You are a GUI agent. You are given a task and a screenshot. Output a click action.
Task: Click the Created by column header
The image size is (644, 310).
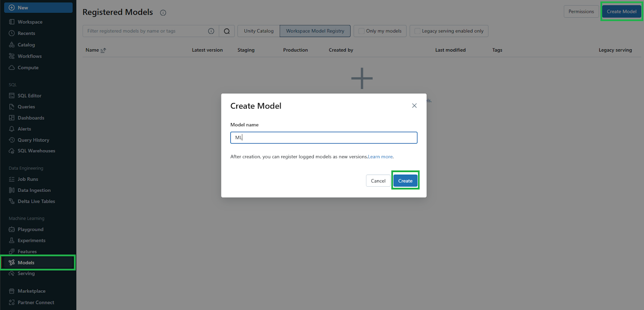pyautogui.click(x=341, y=50)
